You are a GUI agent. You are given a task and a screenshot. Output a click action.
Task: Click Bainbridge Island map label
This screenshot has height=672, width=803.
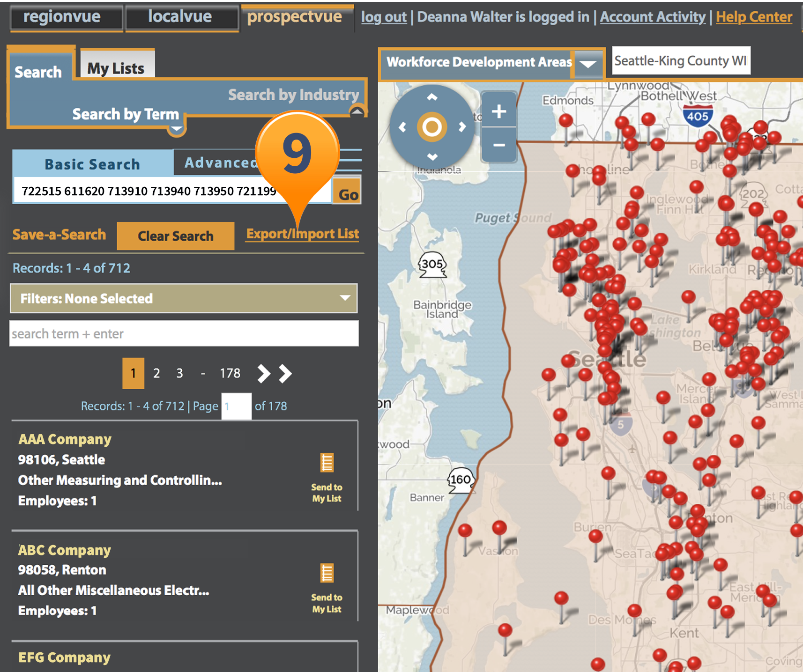[442, 309]
